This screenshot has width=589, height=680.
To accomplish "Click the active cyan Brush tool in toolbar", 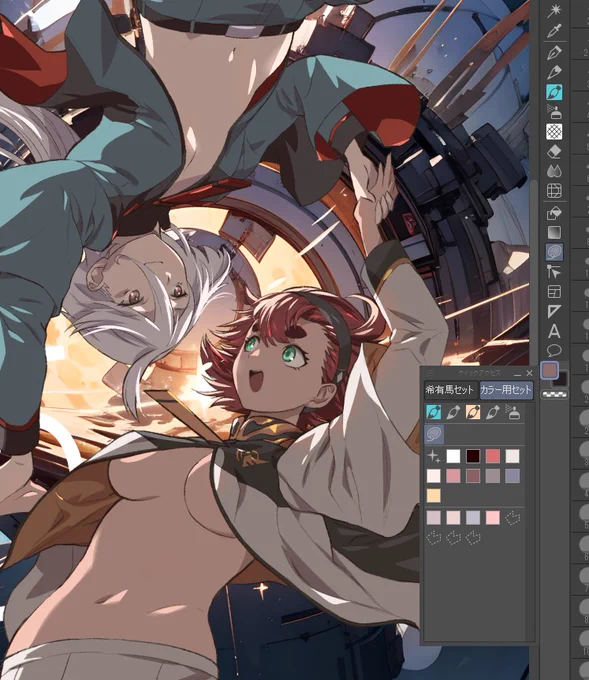I will [554, 92].
